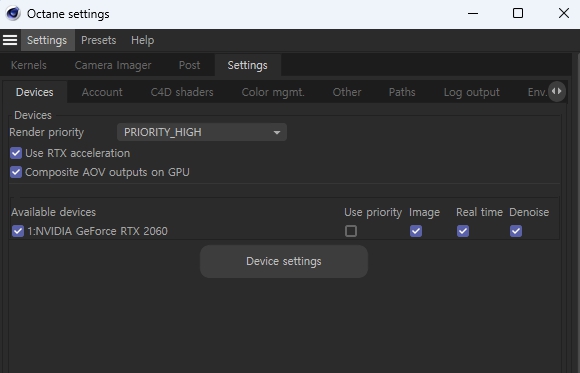
Task: Open the Log output sub-tab
Action: click(472, 92)
